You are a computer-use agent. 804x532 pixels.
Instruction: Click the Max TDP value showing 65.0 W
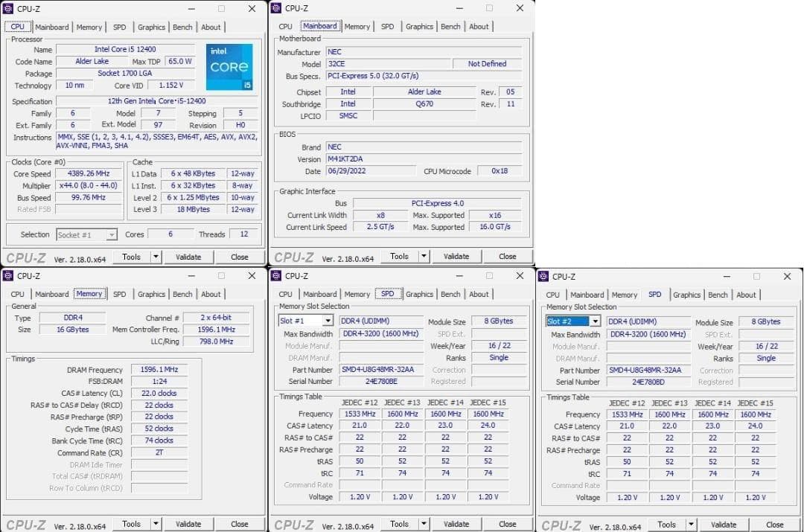(180, 61)
